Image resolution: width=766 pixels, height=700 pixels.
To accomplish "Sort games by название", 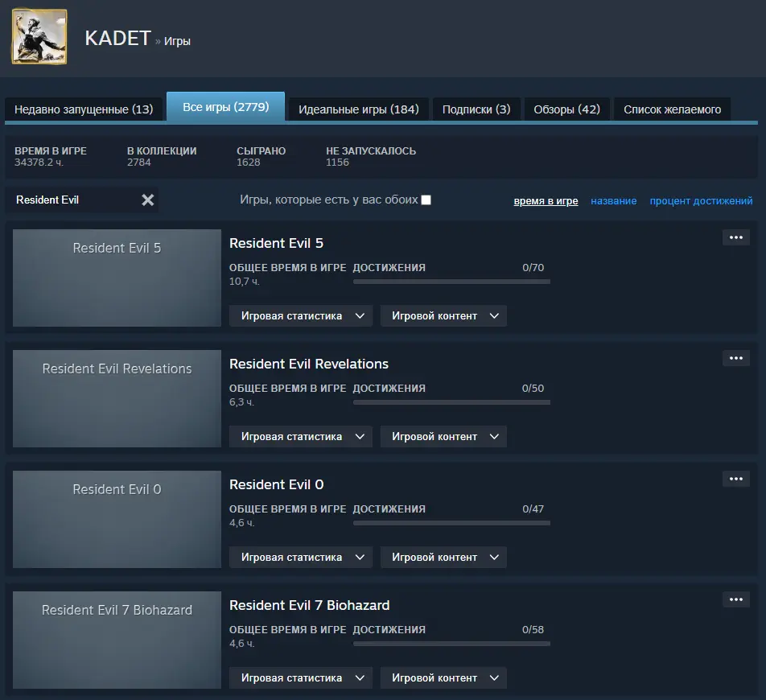I will [614, 201].
